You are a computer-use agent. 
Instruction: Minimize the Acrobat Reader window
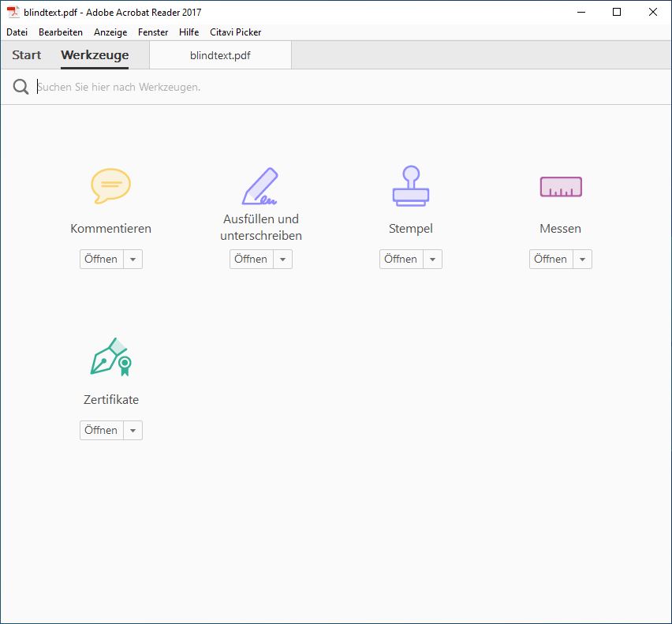(x=581, y=12)
